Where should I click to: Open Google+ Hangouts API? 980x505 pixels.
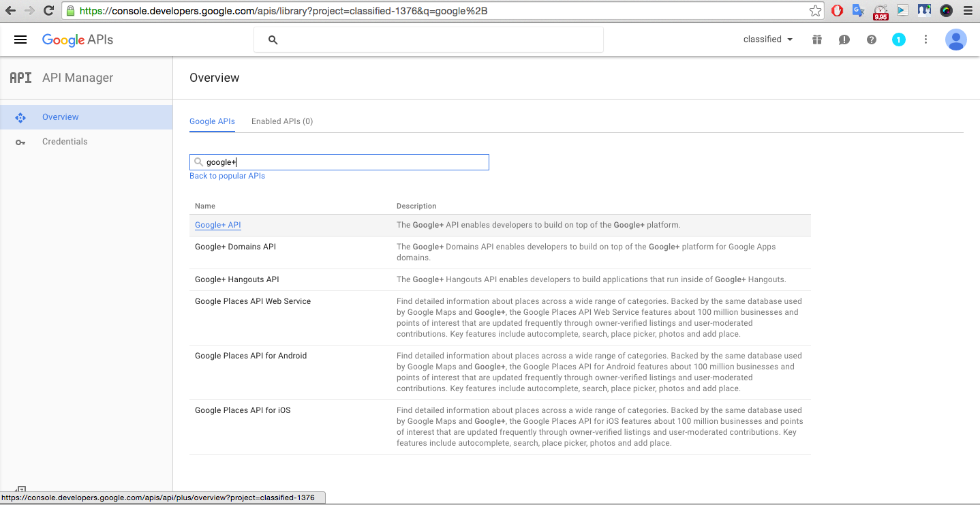tap(237, 279)
